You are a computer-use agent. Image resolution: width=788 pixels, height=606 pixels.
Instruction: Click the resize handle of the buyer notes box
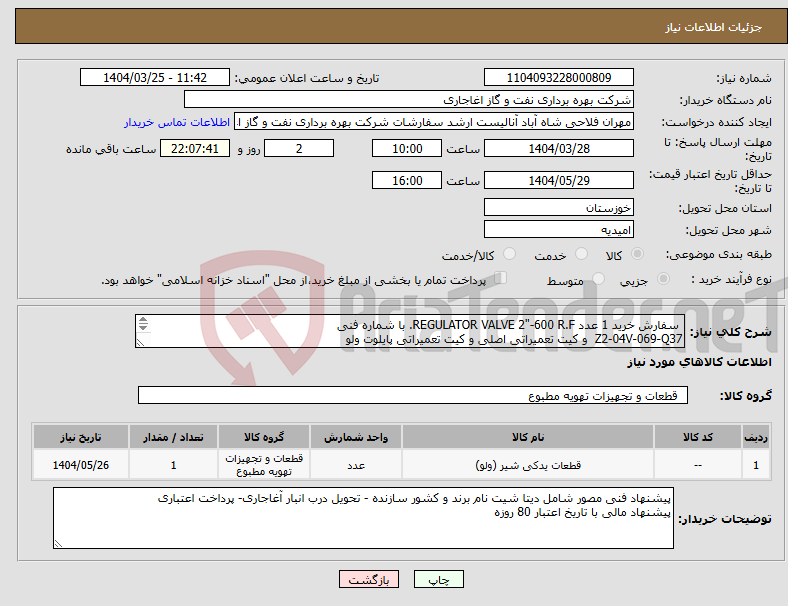(x=58, y=544)
